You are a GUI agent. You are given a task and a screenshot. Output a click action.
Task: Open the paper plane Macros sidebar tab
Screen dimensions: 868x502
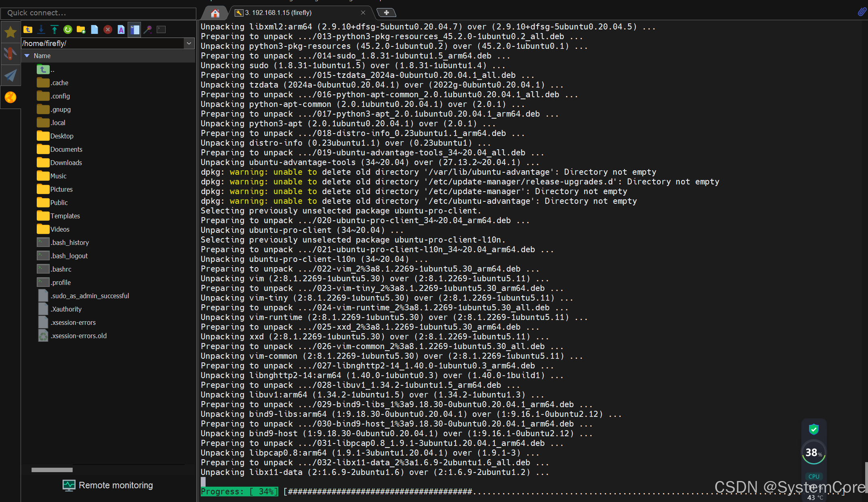10,75
